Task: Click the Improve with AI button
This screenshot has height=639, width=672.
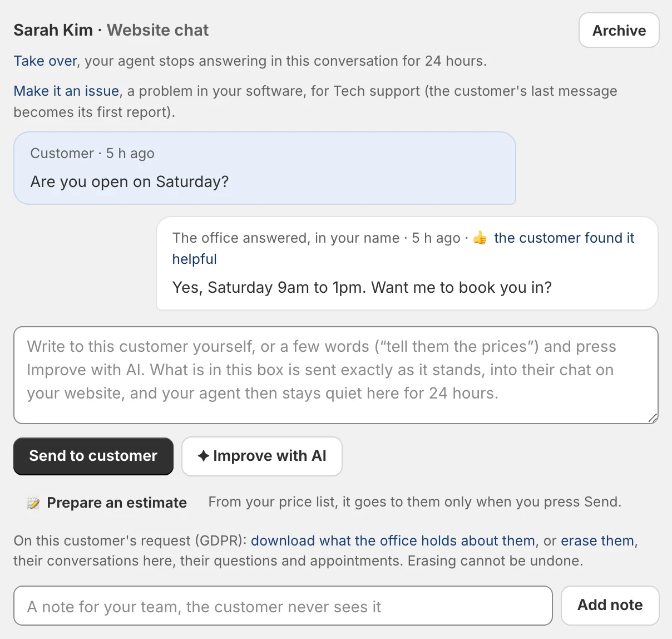Action: tap(262, 456)
